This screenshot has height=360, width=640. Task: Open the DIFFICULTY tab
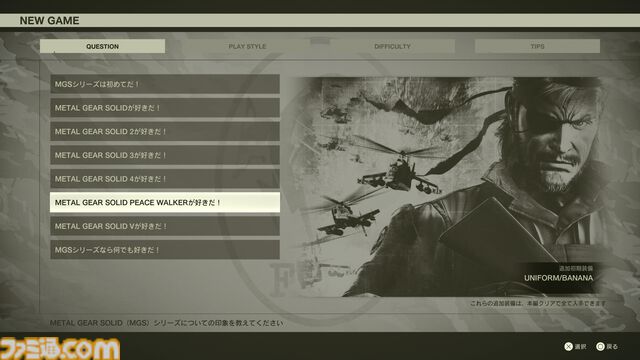point(392,46)
